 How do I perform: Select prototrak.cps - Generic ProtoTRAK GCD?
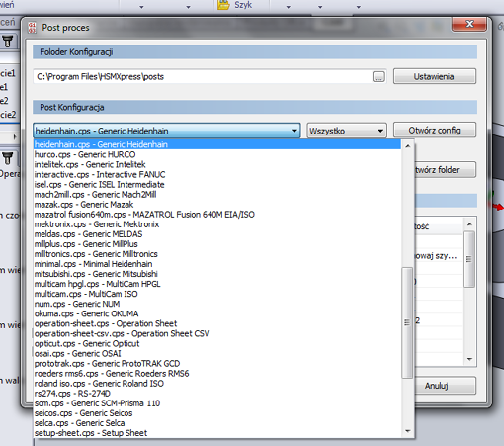(217, 363)
